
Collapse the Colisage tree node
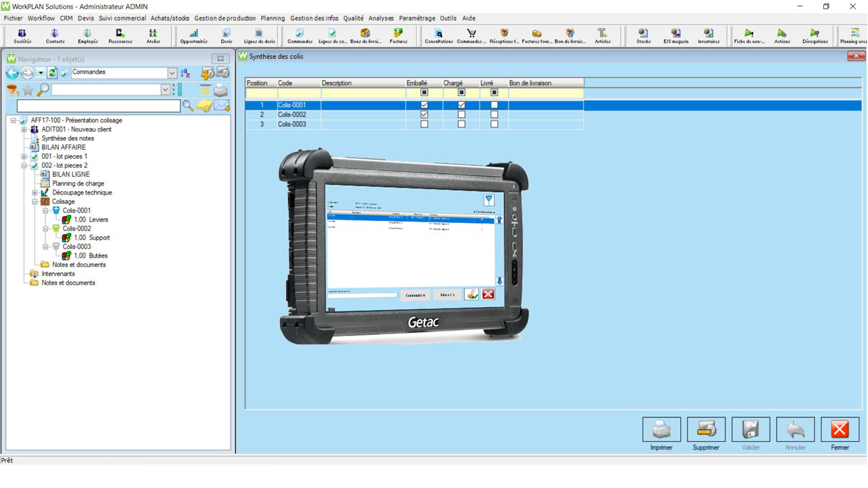click(x=35, y=202)
